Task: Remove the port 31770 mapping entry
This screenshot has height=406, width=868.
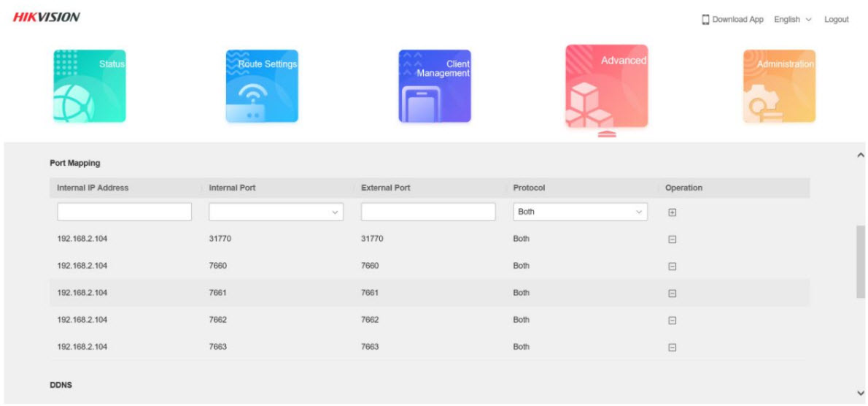Action: (x=673, y=240)
